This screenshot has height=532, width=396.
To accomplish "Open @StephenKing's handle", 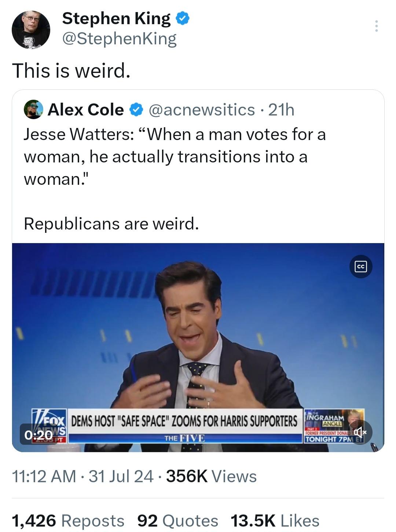I will 119,39.
